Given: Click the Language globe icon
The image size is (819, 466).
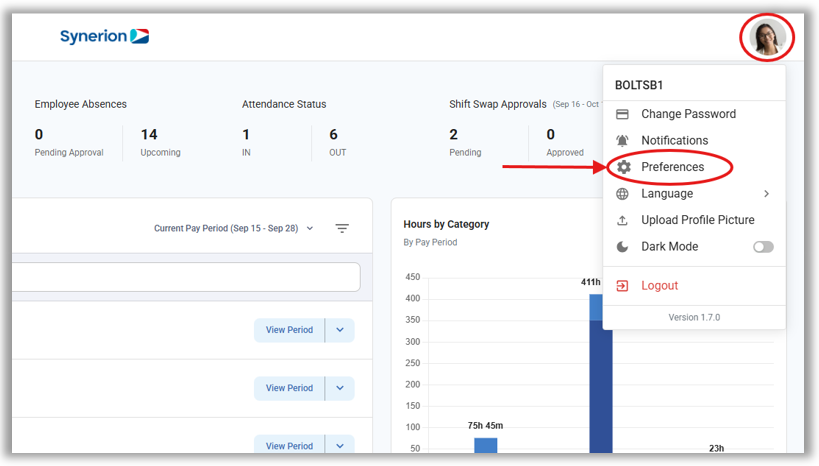Looking at the screenshot, I should [x=622, y=194].
